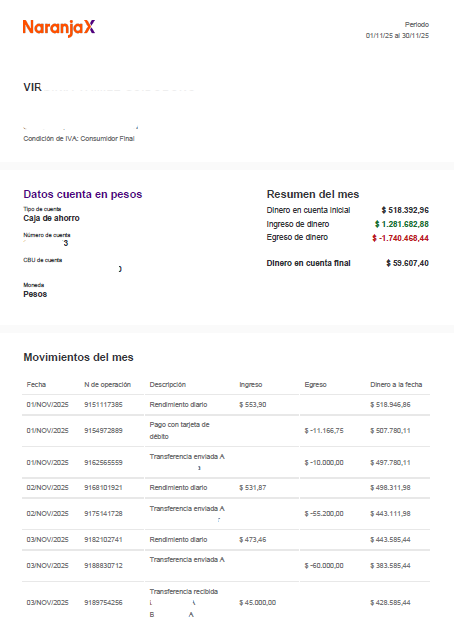The image size is (454, 628).
Task: Select the period text 01/11/25 al 30/11/25
Action: click(x=397, y=36)
